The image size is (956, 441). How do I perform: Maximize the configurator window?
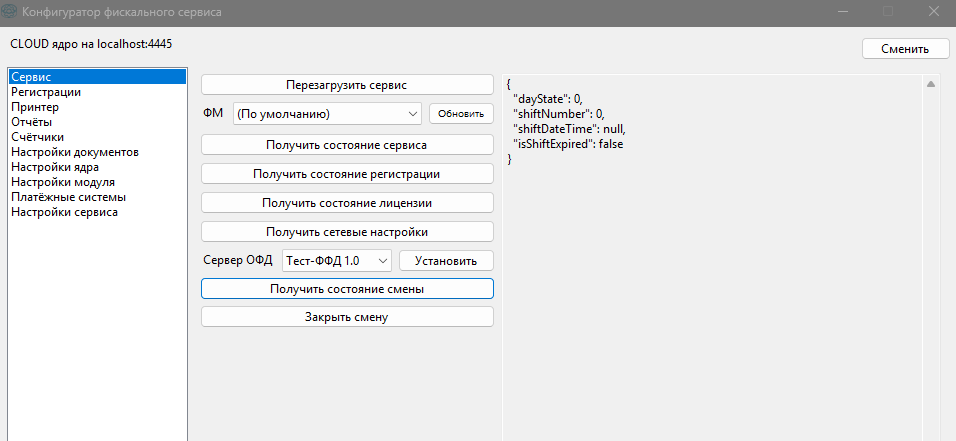coord(888,12)
